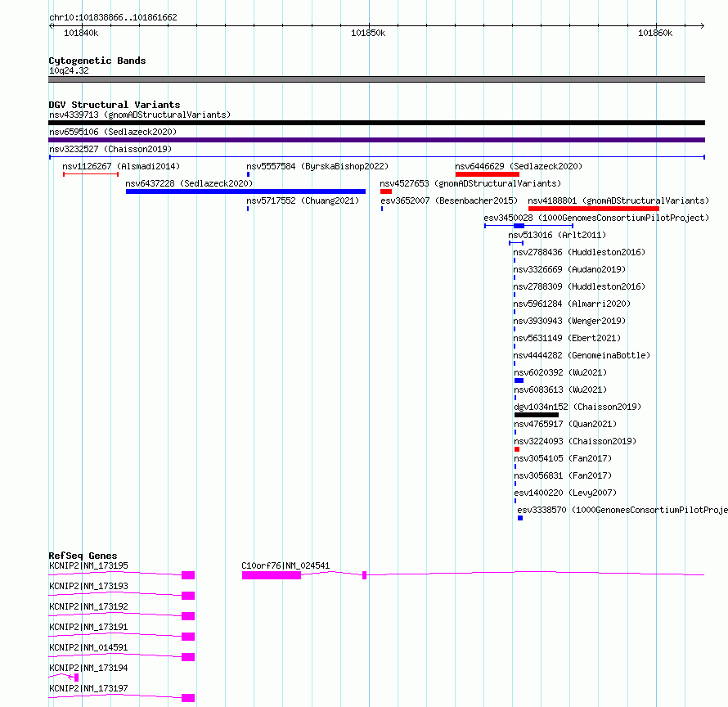728x707 pixels.
Task: Open the nsv2788309 (Huddleston2016) label
Action: point(579,286)
